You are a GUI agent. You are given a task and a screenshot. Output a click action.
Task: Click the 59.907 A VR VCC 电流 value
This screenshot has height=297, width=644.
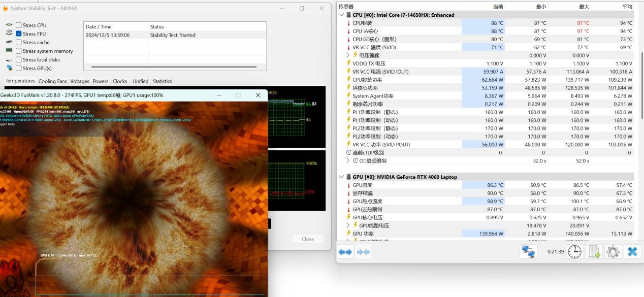point(492,72)
